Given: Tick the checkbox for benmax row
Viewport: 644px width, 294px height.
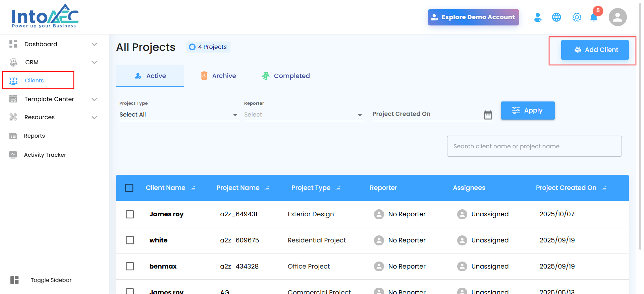Looking at the screenshot, I should pyautogui.click(x=130, y=266).
